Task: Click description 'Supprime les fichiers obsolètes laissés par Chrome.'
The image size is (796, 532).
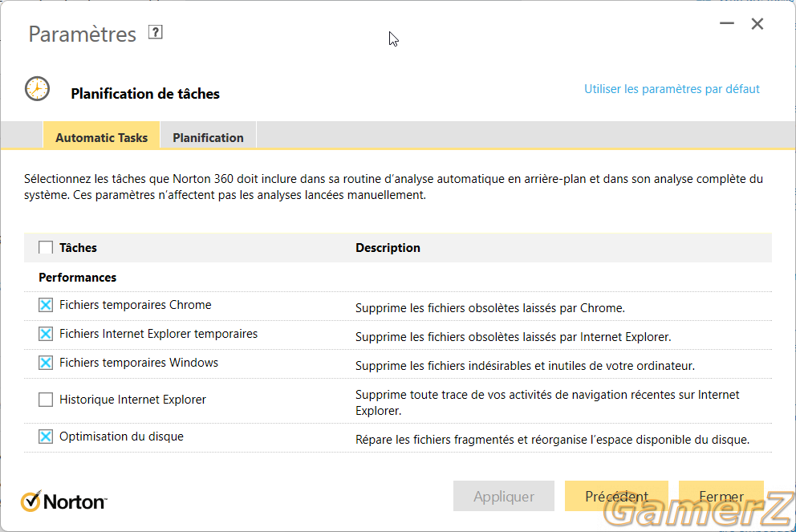Action: pos(490,308)
